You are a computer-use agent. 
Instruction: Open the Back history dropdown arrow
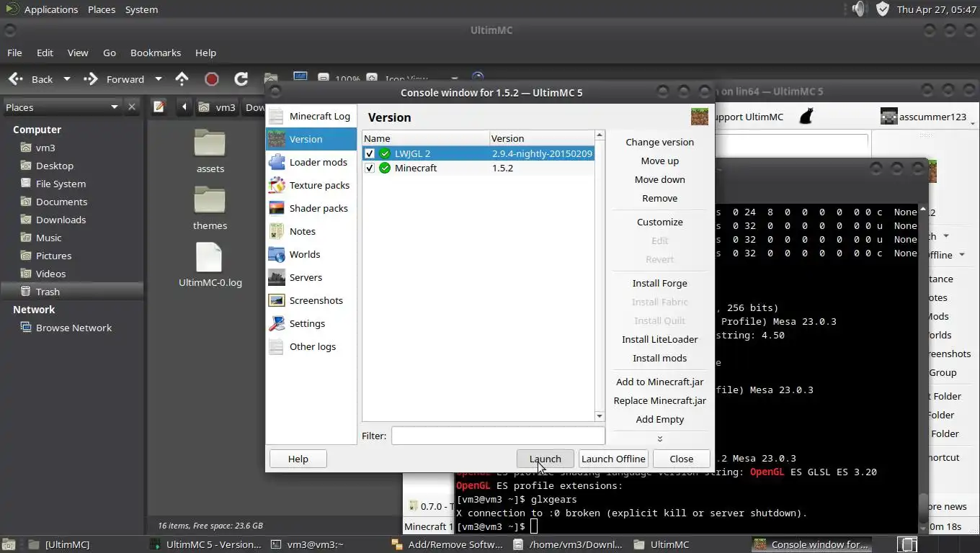66,79
